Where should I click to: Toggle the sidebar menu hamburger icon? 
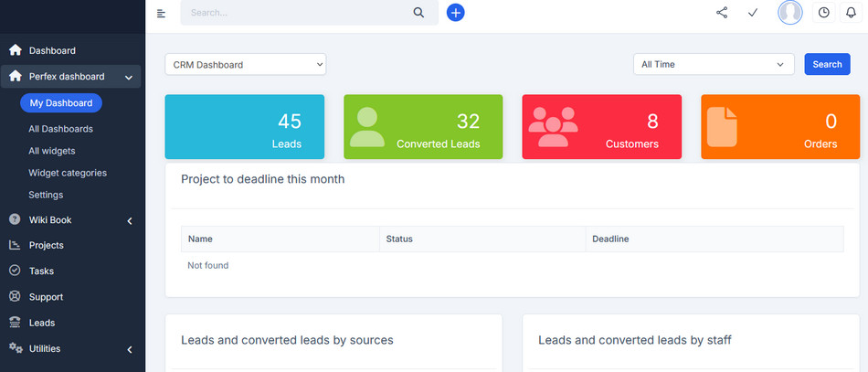click(161, 14)
